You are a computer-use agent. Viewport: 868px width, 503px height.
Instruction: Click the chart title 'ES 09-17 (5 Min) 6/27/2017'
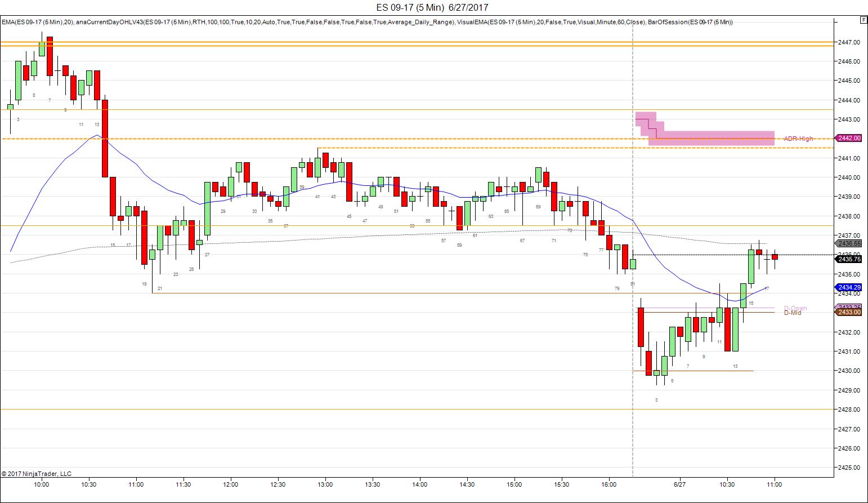tap(432, 7)
